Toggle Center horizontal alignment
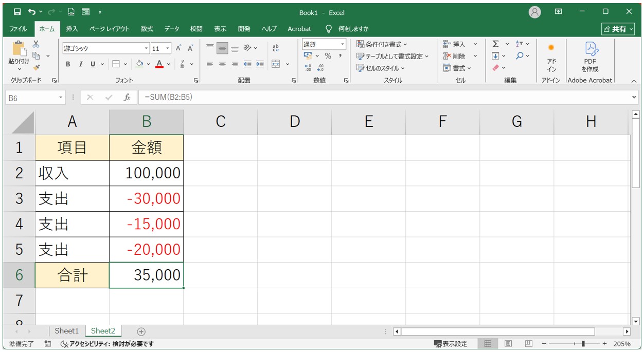 click(222, 64)
